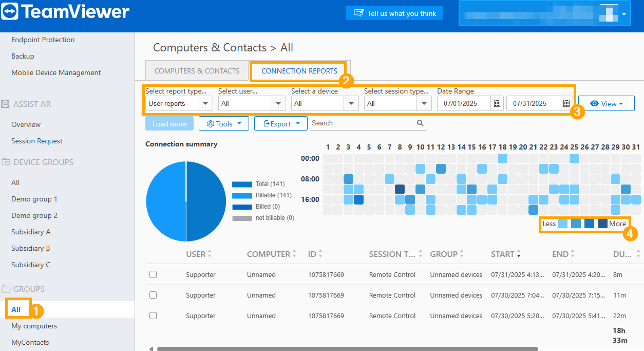This screenshot has height=351, width=644.
Task: Check the 07/30/2025 5:20 session row checkbox
Action: (x=153, y=316)
